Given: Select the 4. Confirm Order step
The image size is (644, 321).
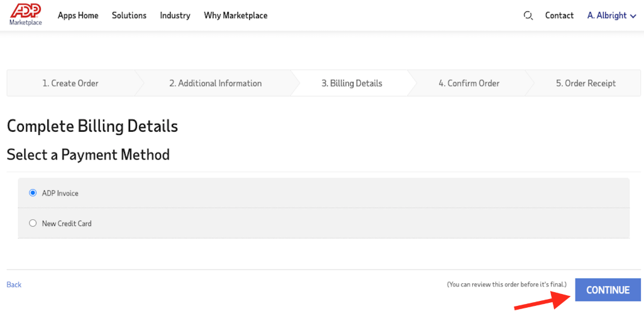Looking at the screenshot, I should [x=469, y=84].
